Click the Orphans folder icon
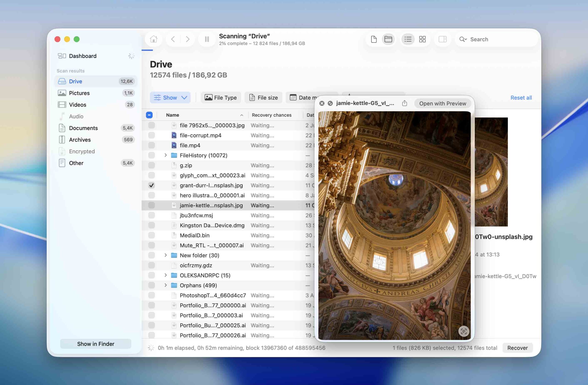The image size is (588, 385). click(x=174, y=285)
